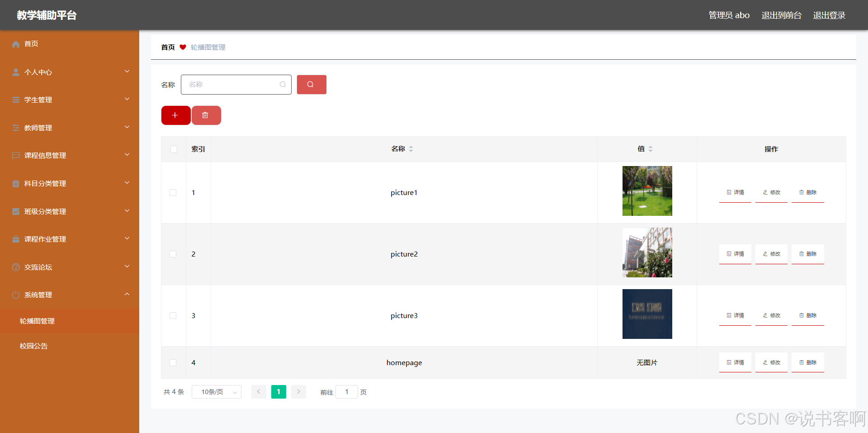Viewport: 868px width, 433px height.
Task: Click 详情 button for picture2
Action: tap(735, 254)
